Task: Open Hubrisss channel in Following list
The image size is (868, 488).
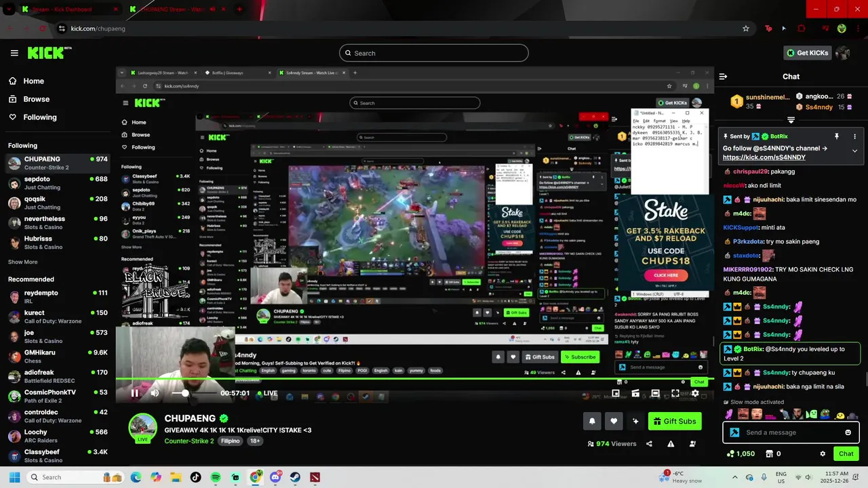Action: click(x=58, y=243)
